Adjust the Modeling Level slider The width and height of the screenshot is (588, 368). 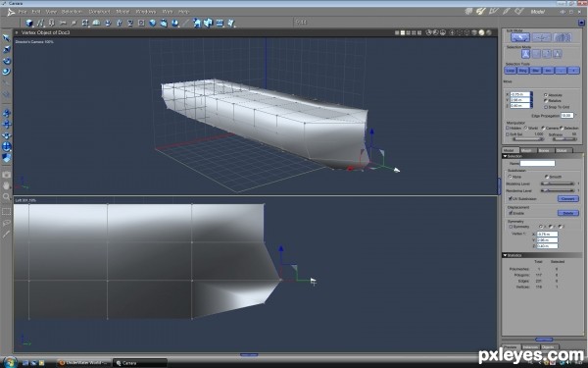pos(557,184)
